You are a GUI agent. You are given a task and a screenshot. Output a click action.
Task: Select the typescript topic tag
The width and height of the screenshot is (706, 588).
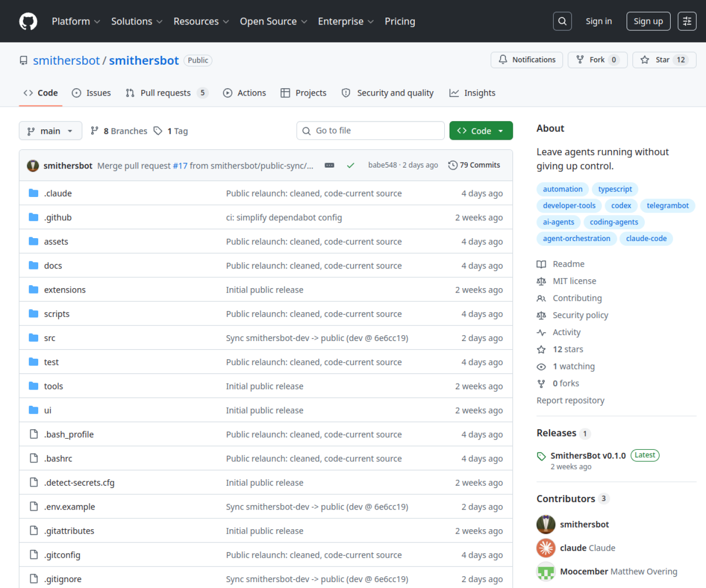[x=615, y=189]
